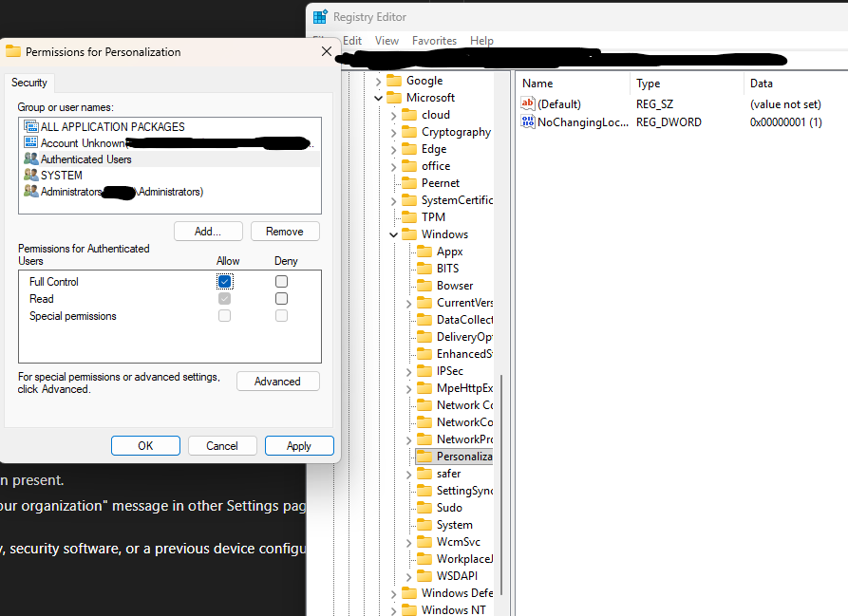The width and height of the screenshot is (848, 616).
Task: Collapse the Windows key node
Action: 393,235
